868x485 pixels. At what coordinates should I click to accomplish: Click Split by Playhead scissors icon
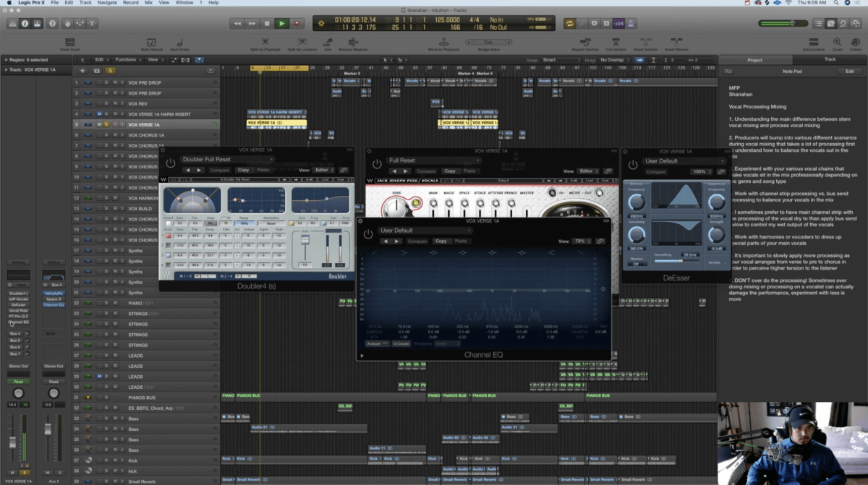(x=265, y=43)
